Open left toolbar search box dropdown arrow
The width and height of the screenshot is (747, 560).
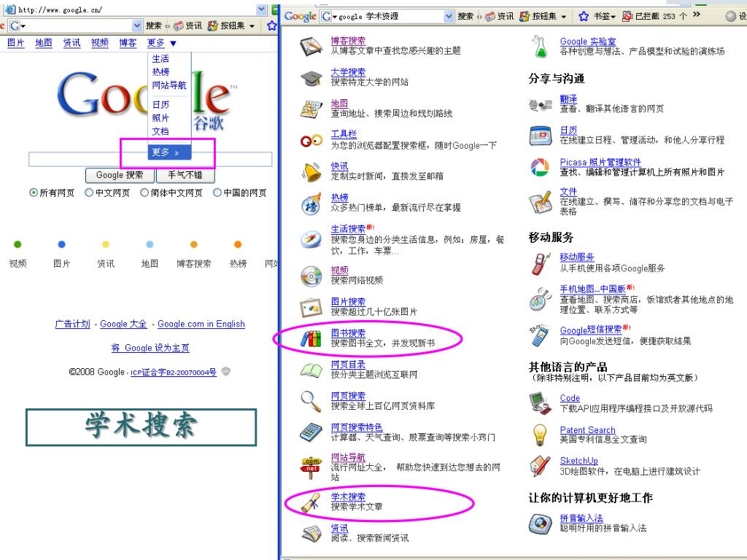137,26
